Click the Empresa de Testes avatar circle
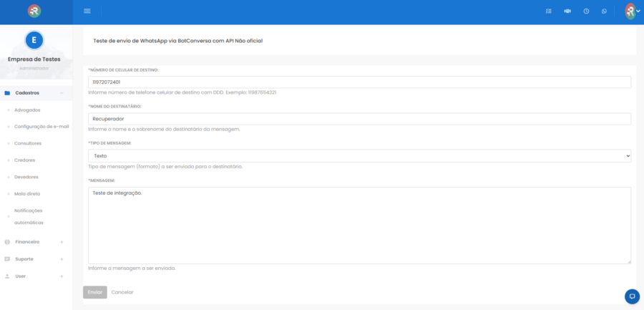The width and height of the screenshot is (644, 310). point(34,40)
